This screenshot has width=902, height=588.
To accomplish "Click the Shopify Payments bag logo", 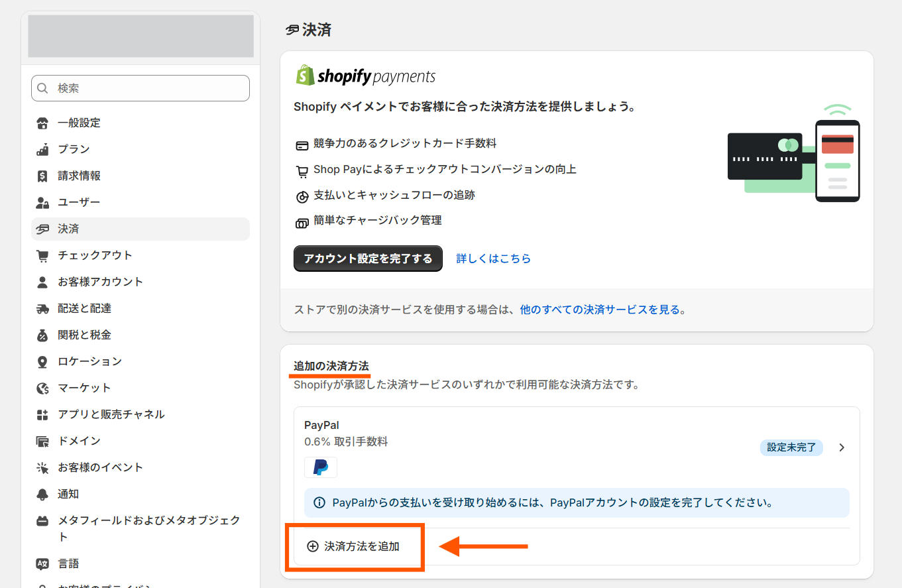I will point(306,75).
